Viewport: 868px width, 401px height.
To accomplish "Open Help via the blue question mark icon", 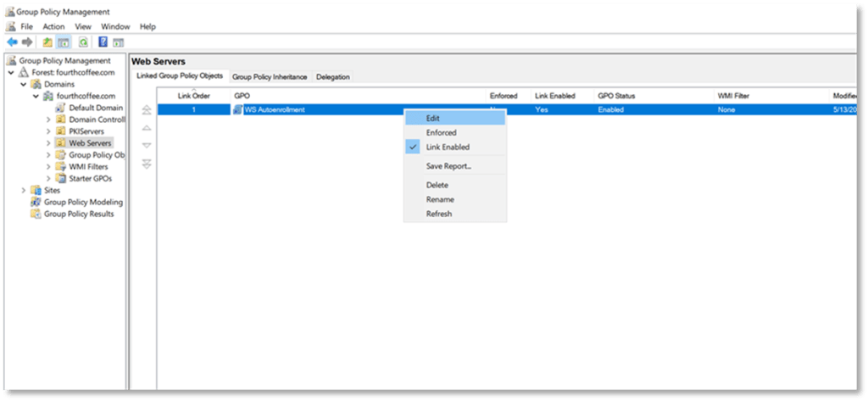I will (x=103, y=42).
